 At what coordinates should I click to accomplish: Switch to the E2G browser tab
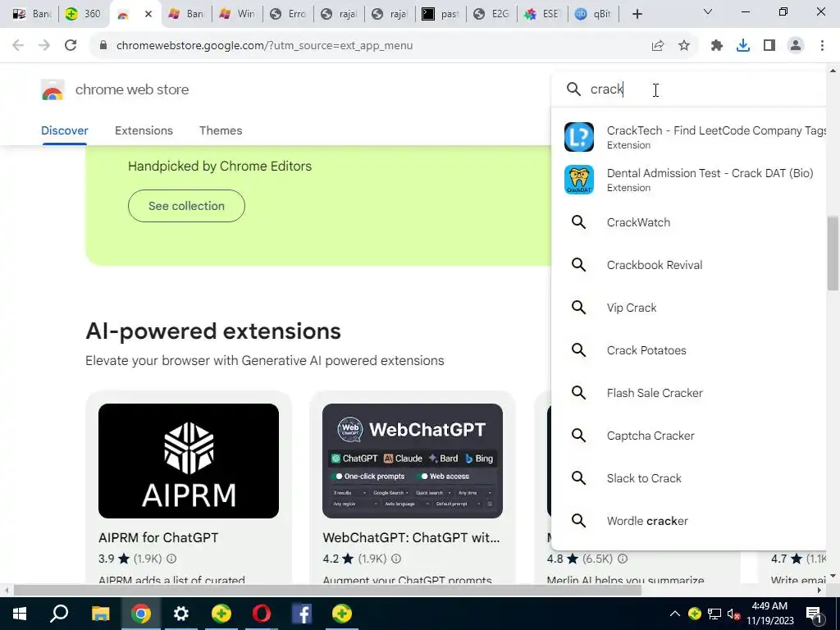(491, 14)
